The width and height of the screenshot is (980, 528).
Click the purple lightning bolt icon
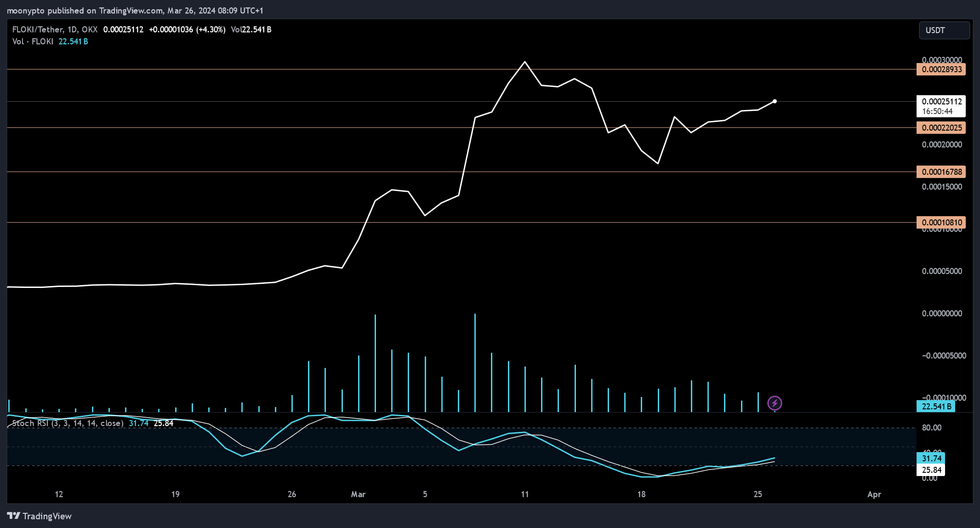[775, 403]
